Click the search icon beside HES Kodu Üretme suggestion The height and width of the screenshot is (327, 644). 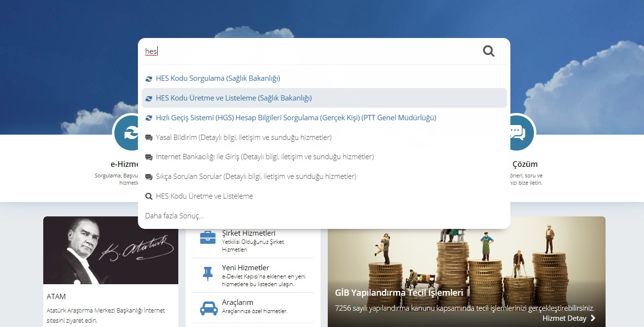click(149, 196)
